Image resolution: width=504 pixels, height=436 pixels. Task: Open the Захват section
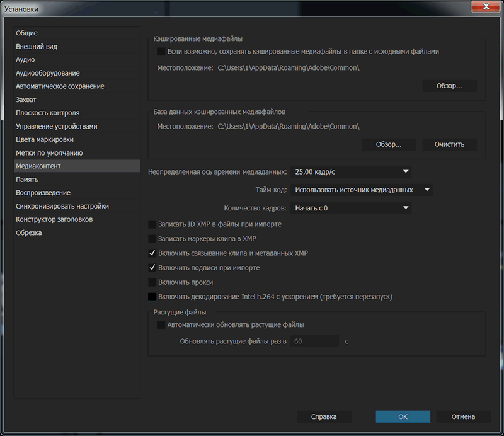coord(77,100)
